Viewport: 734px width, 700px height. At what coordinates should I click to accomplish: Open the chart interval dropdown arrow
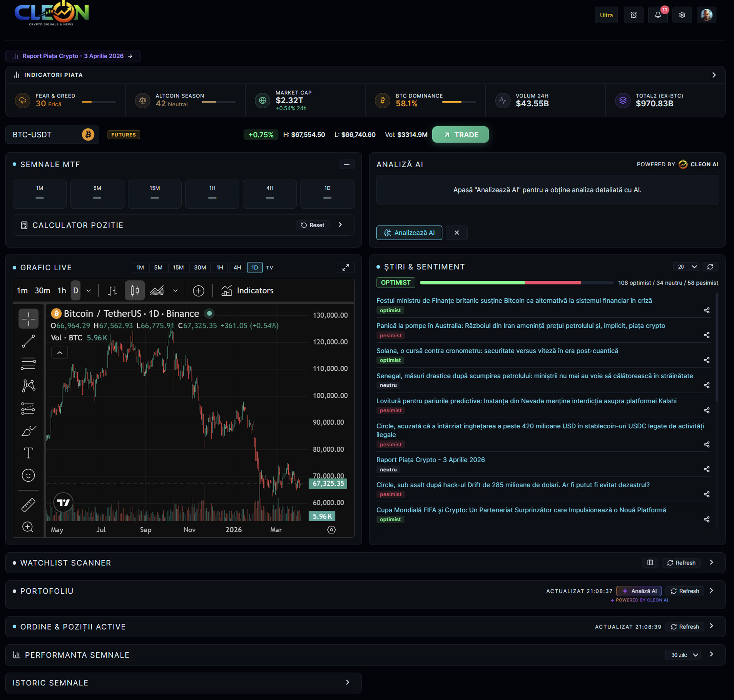tap(89, 291)
